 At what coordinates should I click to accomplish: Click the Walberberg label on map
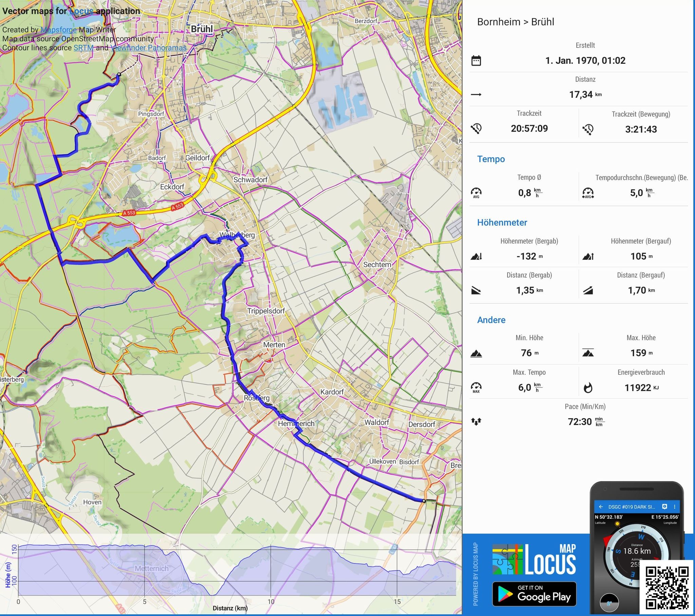(x=237, y=235)
